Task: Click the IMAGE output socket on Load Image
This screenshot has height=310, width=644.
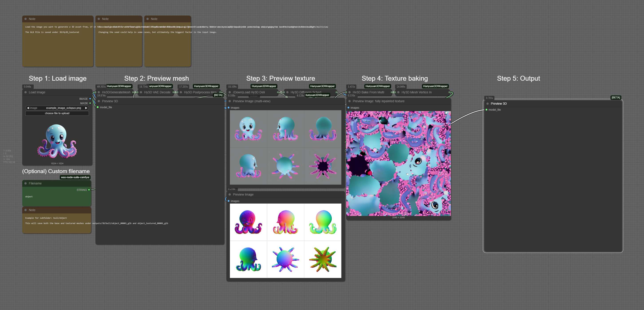Action: 90,99
